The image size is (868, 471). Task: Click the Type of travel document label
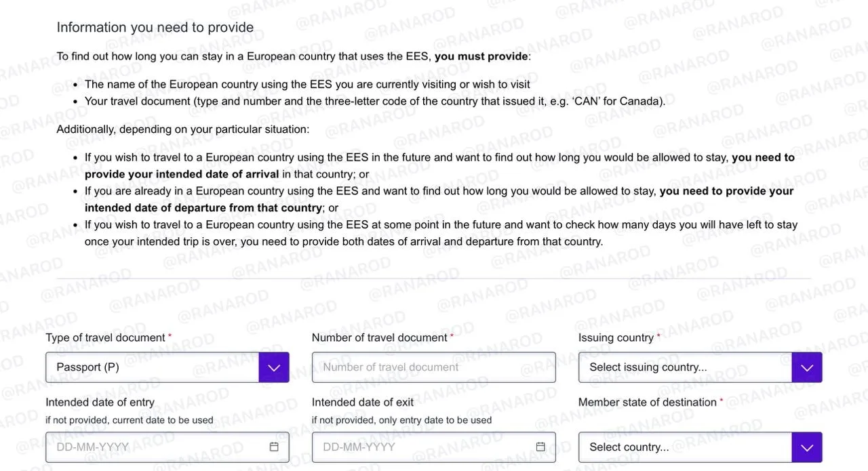105,337
